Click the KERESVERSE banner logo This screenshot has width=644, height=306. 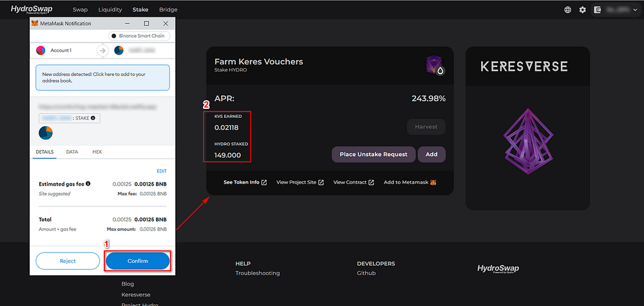524,66
